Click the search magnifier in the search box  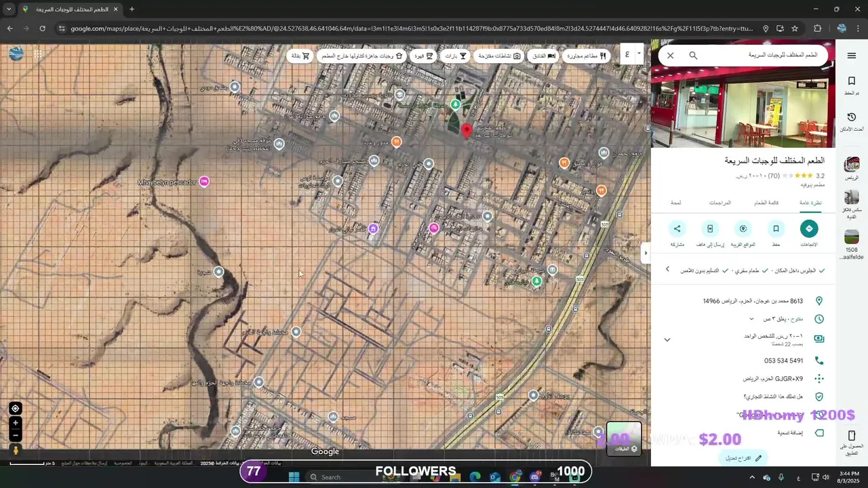tap(693, 56)
